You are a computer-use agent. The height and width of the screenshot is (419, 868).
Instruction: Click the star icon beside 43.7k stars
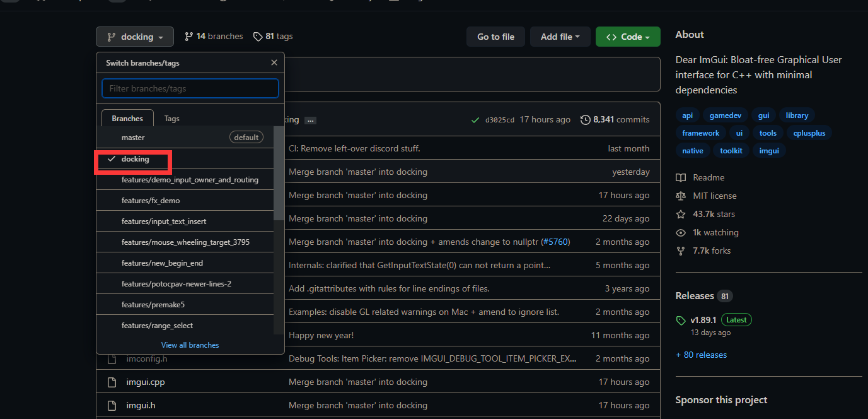[681, 215]
